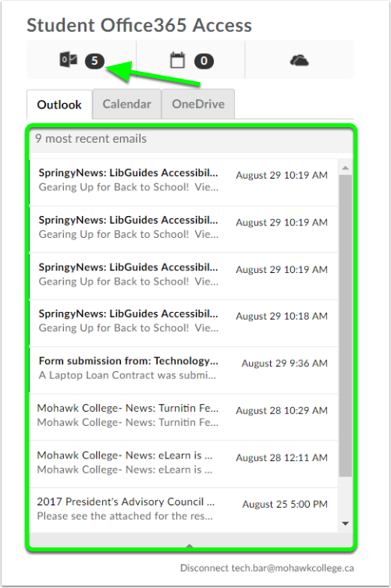
Task: Switch to the Calendar tab
Action: click(x=127, y=104)
